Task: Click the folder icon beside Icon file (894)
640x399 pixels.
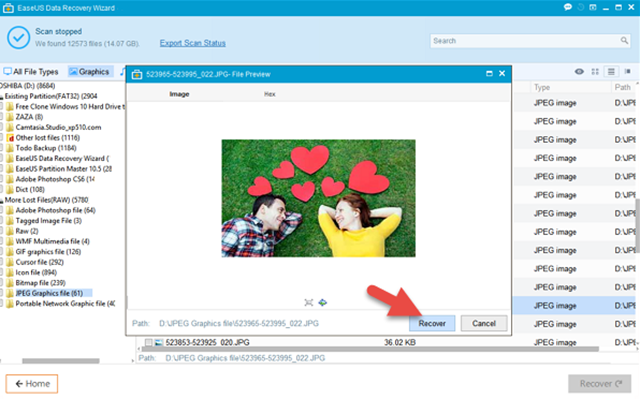Action: click(10, 273)
